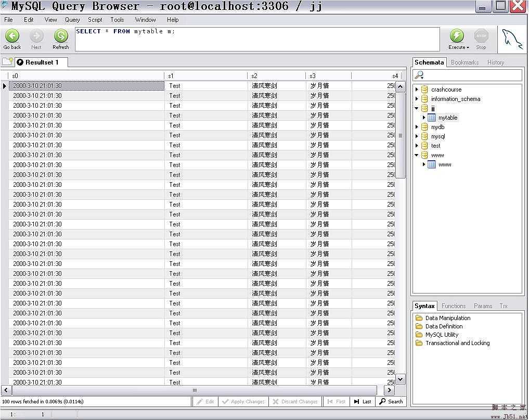Open the Execute dropdown arrow
The width and height of the screenshot is (529, 420).
[468, 47]
